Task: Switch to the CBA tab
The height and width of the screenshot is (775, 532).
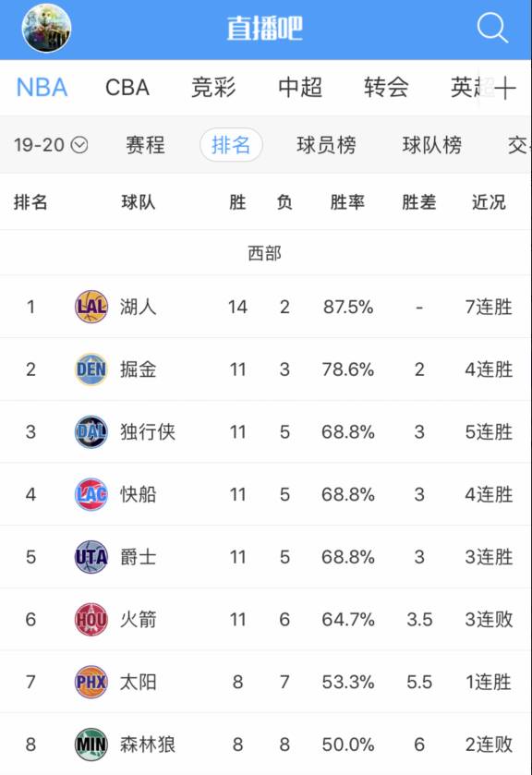Action: [127, 88]
